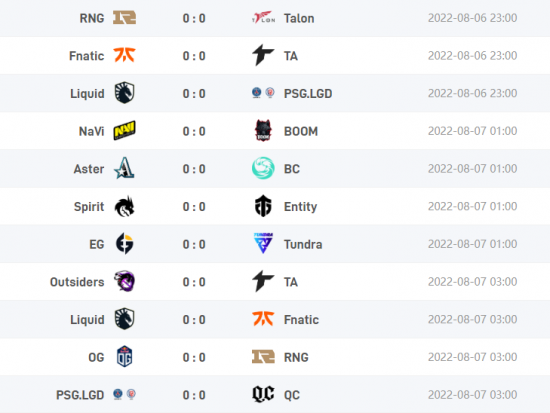This screenshot has width=550, height=413.
Task: Open the QC Quincy Crew logo
Action: 263,394
